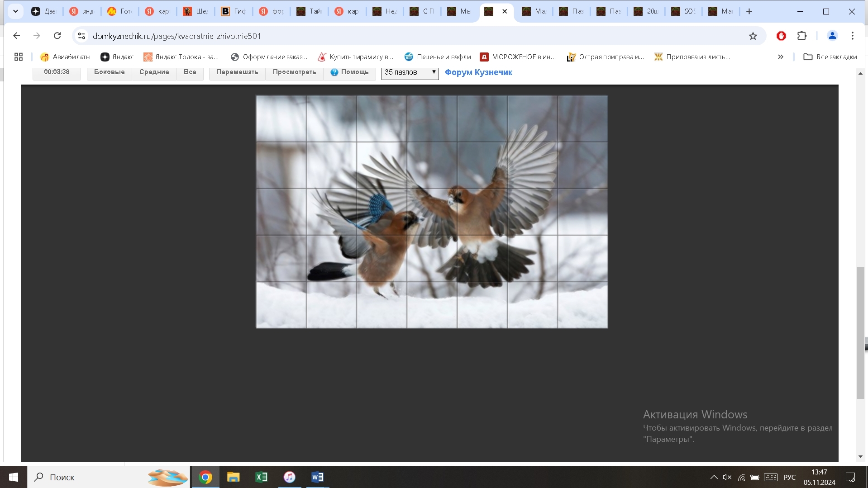868x488 pixels.
Task: Bookmark this page with the star icon
Action: pos(753,36)
